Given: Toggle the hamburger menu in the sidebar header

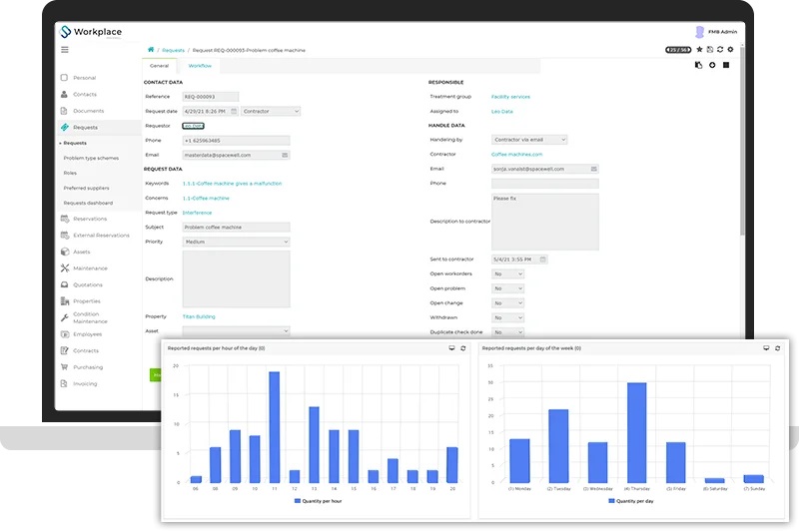Looking at the screenshot, I should click(65, 49).
